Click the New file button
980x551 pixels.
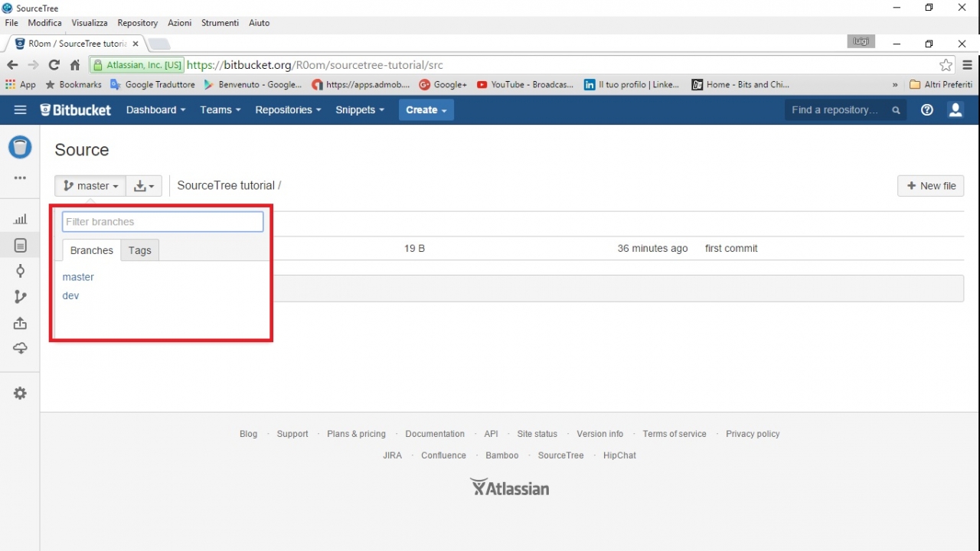pyautogui.click(x=931, y=186)
